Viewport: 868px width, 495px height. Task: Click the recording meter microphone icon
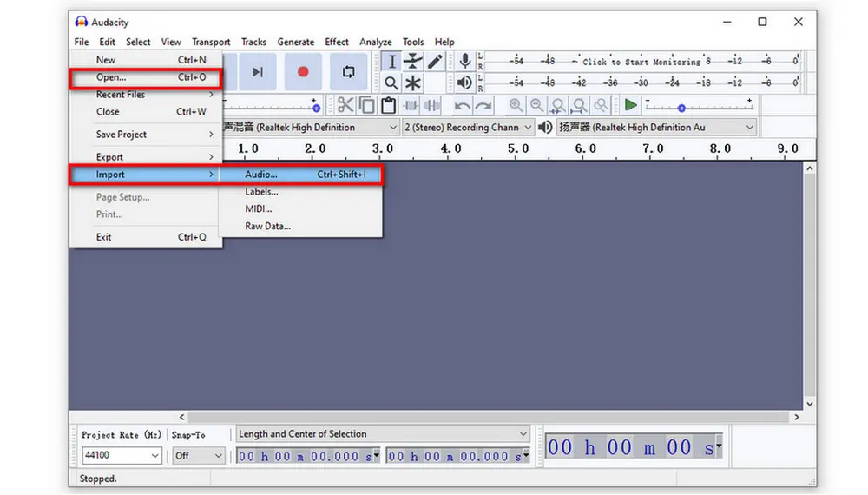(465, 61)
